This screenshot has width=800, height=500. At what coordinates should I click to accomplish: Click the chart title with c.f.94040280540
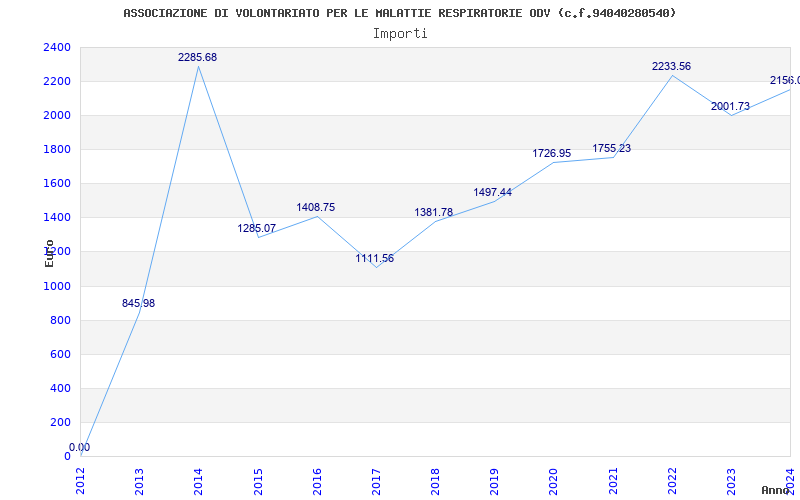(x=399, y=13)
